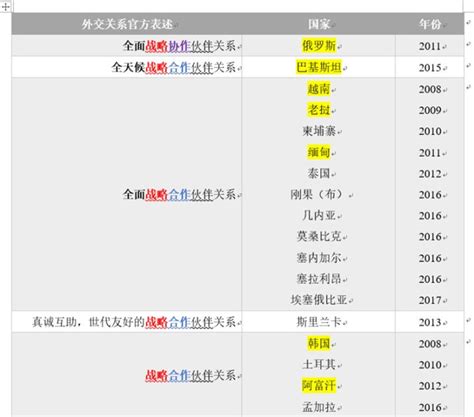Click the table move handle icon
The height and width of the screenshot is (417, 474).
(5, 6)
